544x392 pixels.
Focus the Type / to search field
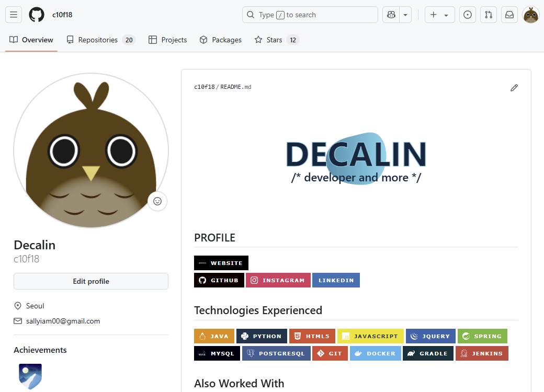click(x=310, y=15)
